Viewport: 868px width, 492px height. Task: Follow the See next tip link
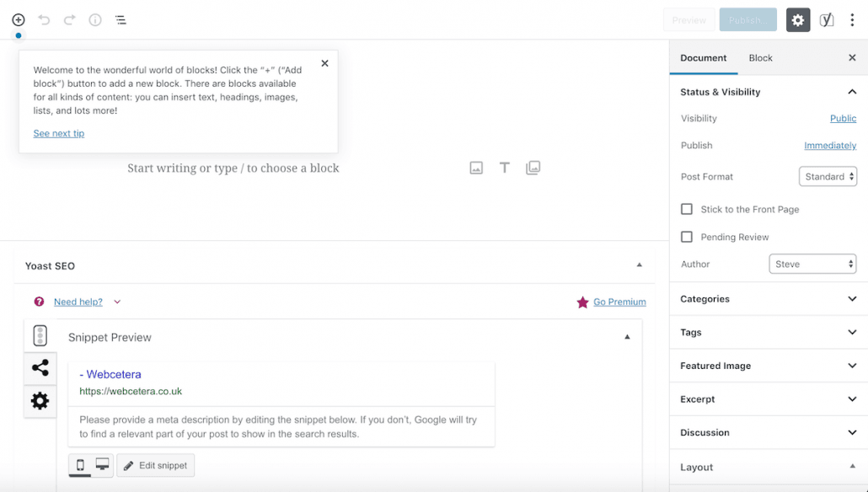[x=59, y=133]
